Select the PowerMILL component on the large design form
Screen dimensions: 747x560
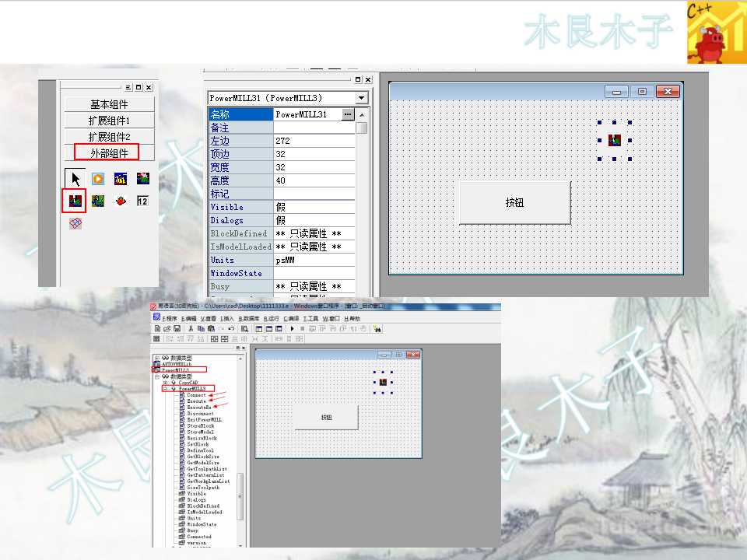tap(614, 141)
